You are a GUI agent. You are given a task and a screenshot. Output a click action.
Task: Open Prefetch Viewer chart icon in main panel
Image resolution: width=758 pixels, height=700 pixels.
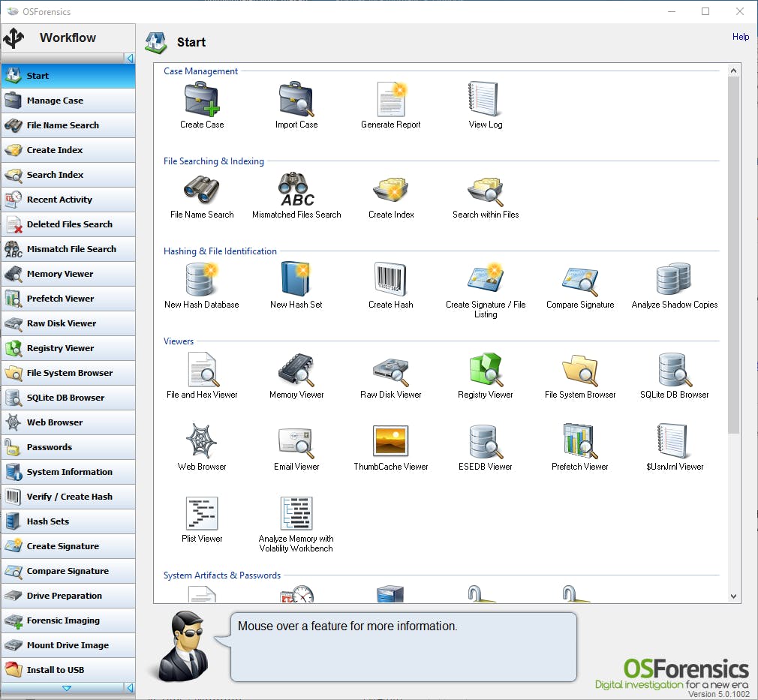[x=580, y=441]
